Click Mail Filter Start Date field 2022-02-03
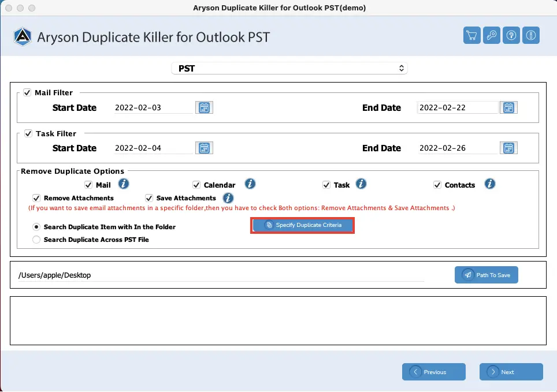Screen dimensions: 557x392 154,107
